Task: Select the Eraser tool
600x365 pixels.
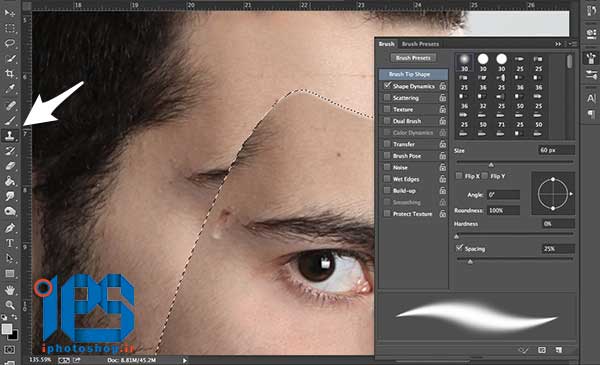Action: [x=10, y=166]
